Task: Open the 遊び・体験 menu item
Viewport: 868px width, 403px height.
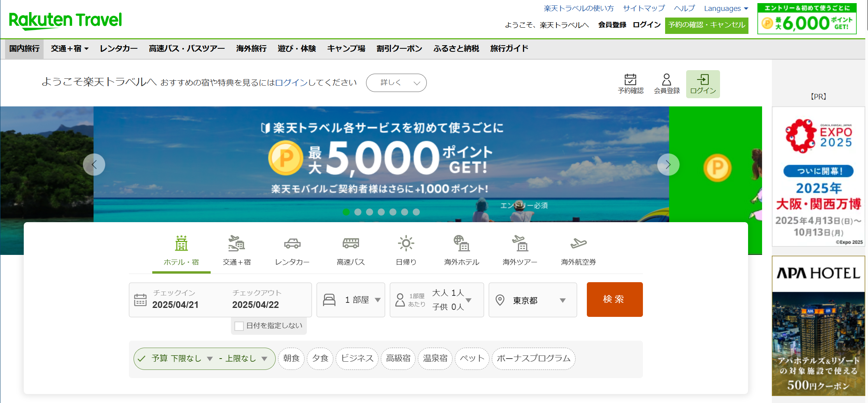Action: tap(297, 49)
